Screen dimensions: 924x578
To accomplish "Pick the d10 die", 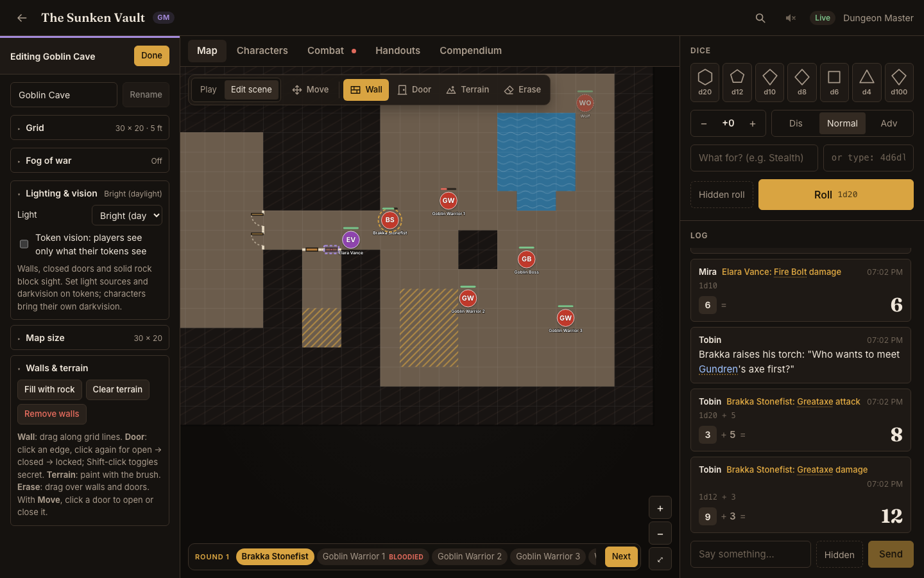I will pos(770,82).
